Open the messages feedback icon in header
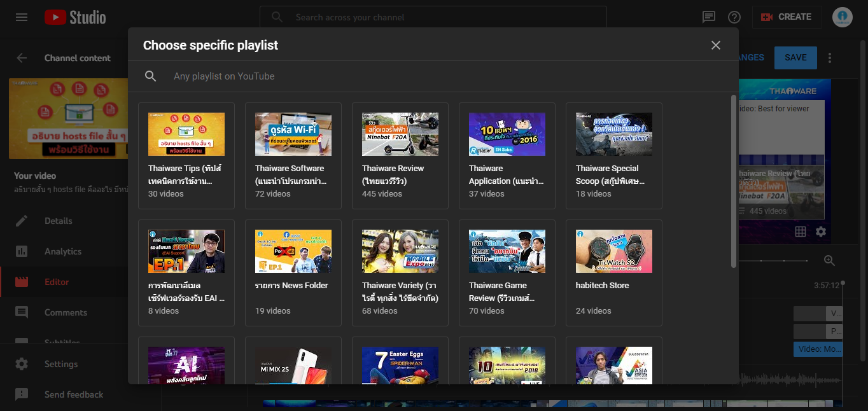 709,17
